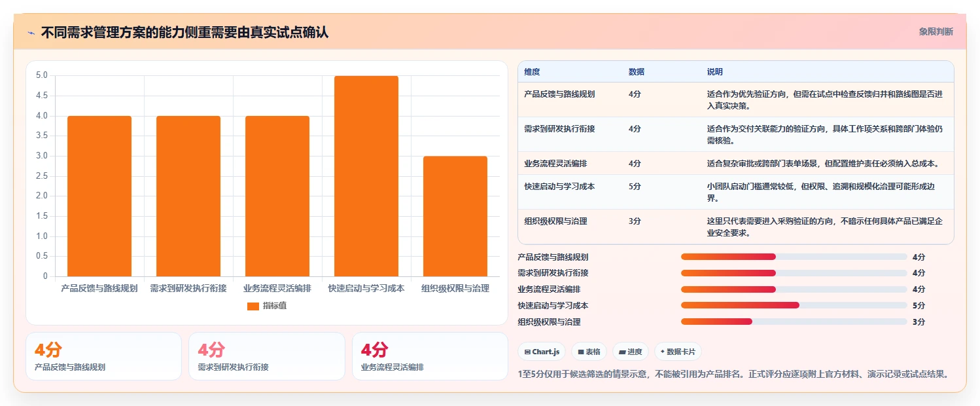Click the footnote starting 1至5分仅用于候选筛选

click(x=733, y=375)
